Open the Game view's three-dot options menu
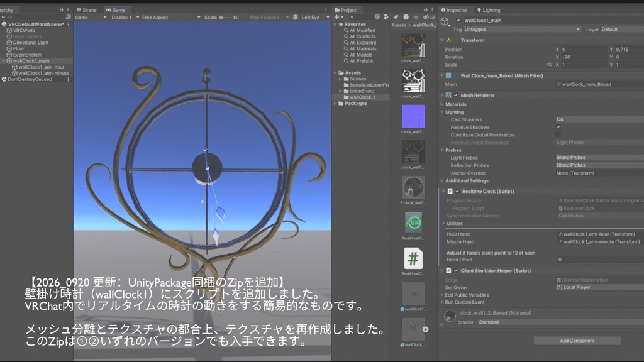The height and width of the screenshot is (362, 644). pos(326,9)
